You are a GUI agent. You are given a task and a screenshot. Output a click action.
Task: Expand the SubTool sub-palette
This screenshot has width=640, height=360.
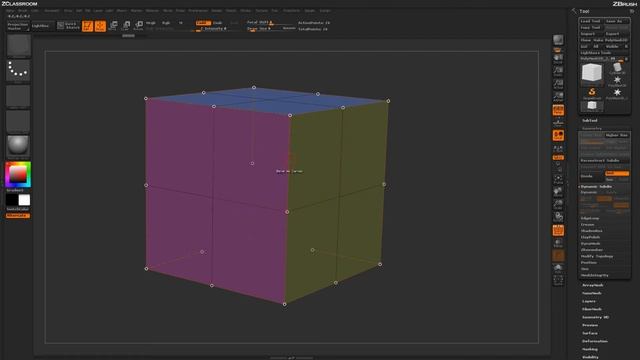[589, 120]
